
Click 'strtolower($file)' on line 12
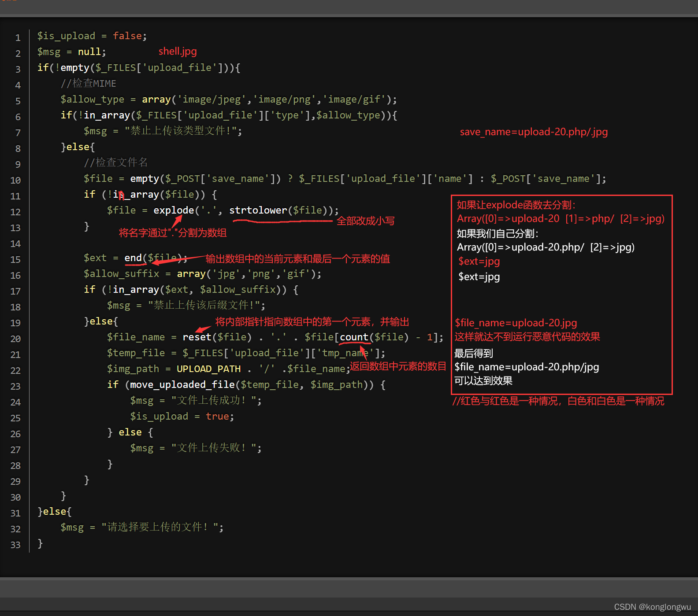pyautogui.click(x=281, y=210)
